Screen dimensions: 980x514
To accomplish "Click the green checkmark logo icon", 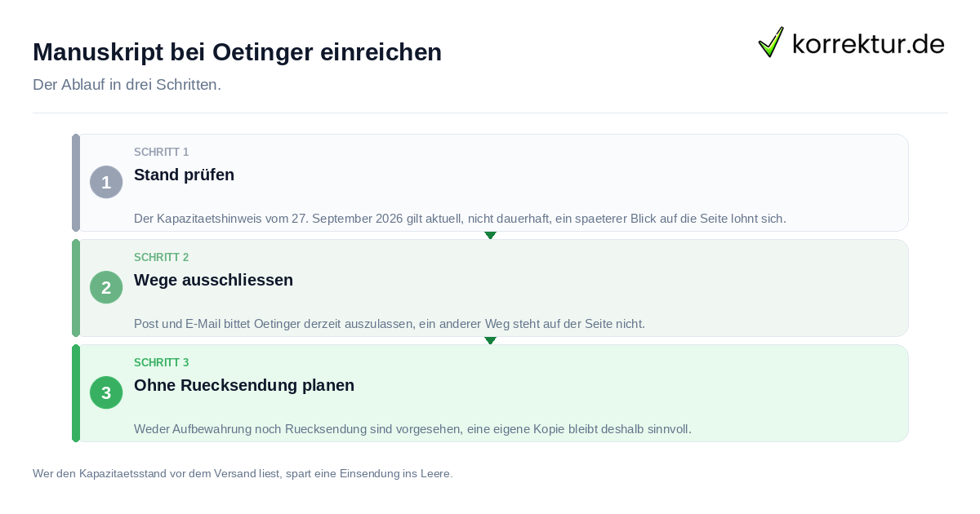I will click(x=771, y=42).
